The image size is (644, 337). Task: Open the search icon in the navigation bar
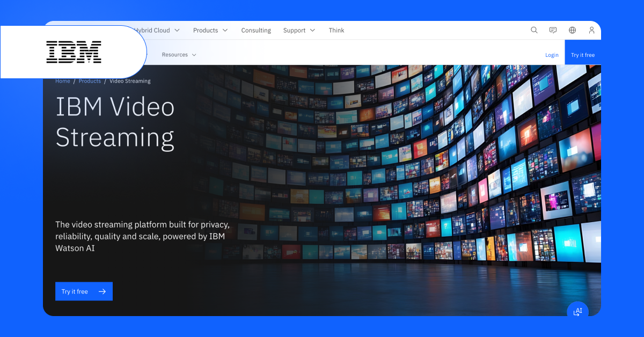point(534,30)
